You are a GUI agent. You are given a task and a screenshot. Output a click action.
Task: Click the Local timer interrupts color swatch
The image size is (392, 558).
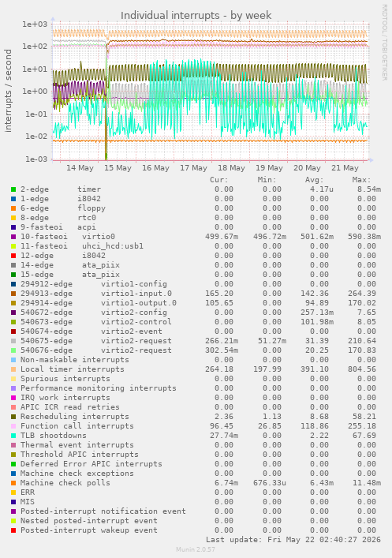(13, 369)
